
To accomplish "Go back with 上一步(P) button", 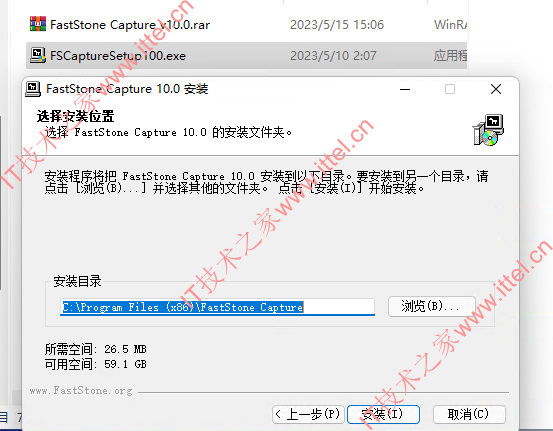I will pyautogui.click(x=308, y=414).
